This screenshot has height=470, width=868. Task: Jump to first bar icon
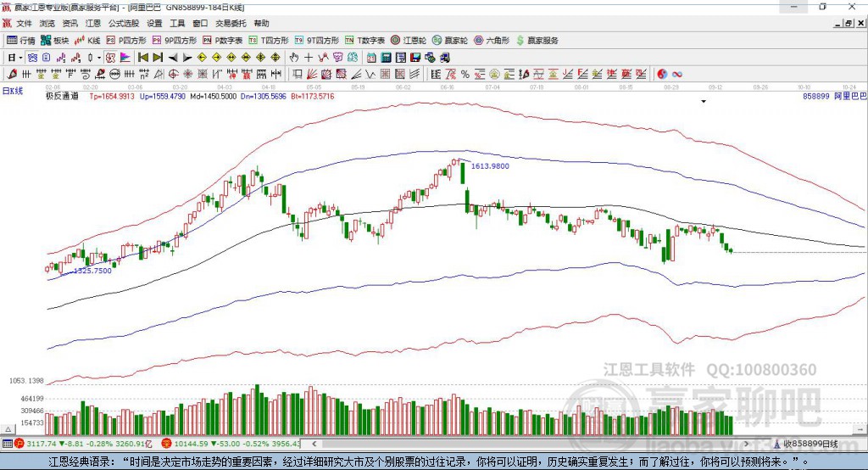click(x=142, y=57)
